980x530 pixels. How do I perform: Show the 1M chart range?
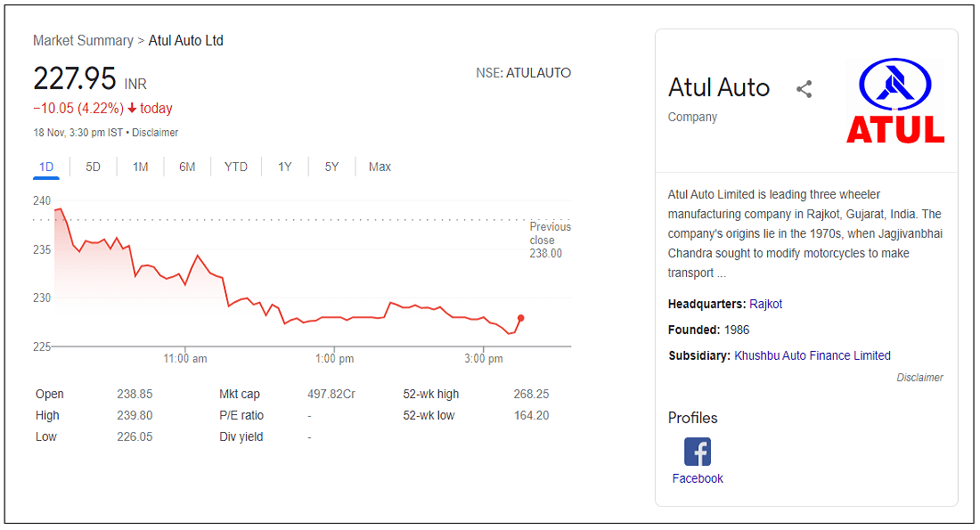coord(141,167)
